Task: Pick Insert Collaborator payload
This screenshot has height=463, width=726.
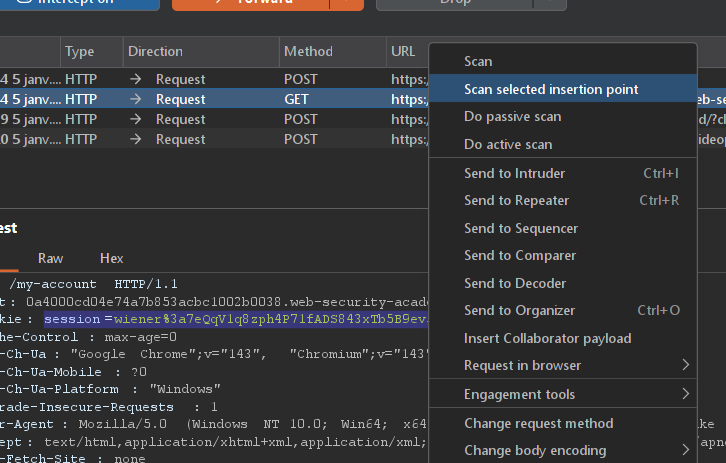Action: point(547,338)
